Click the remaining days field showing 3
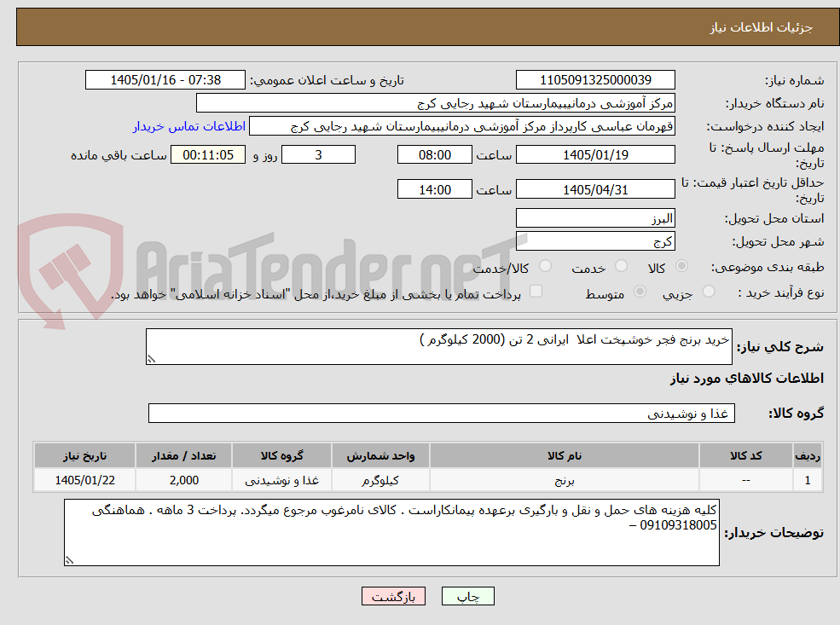The height and width of the screenshot is (625, 840). [318, 155]
